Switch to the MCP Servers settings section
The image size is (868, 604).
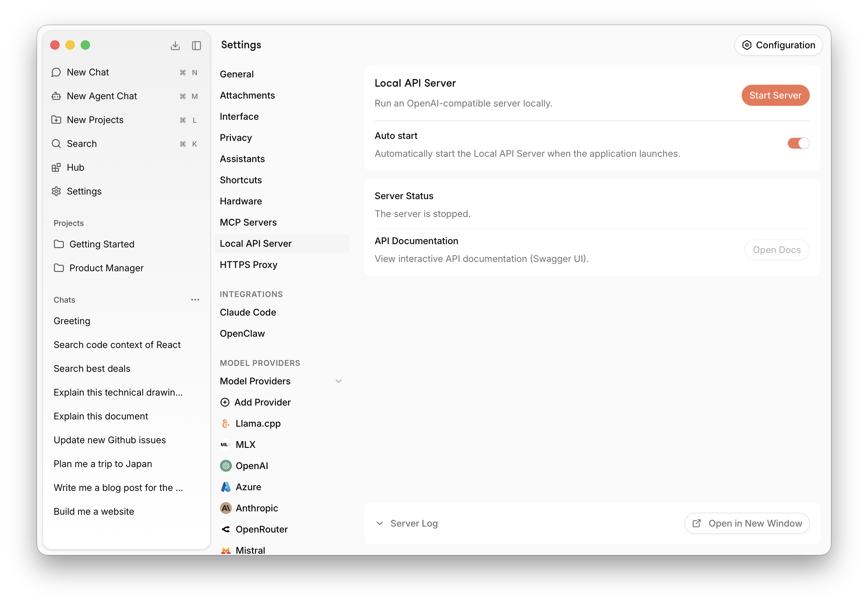pyautogui.click(x=248, y=222)
